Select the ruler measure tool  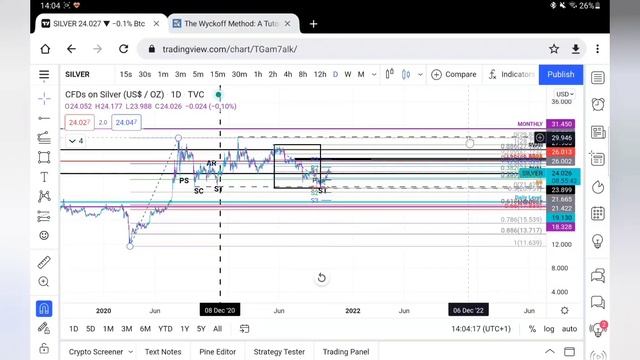[44, 262]
